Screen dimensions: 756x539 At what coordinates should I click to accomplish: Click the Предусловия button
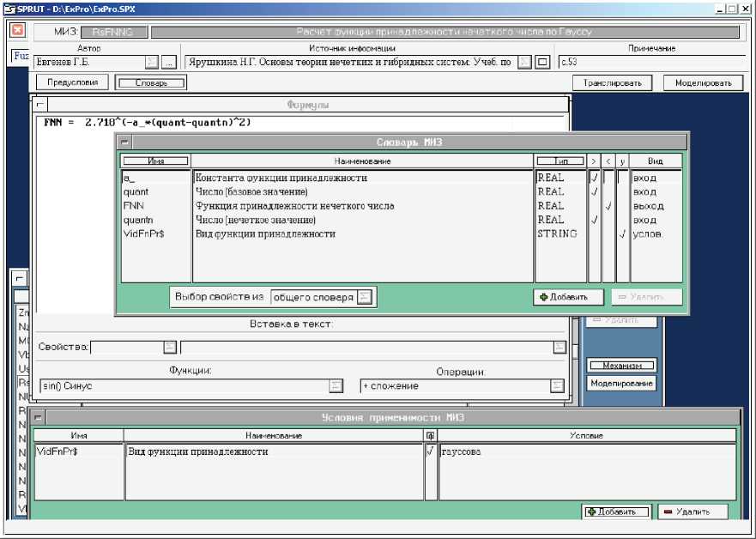coord(72,82)
